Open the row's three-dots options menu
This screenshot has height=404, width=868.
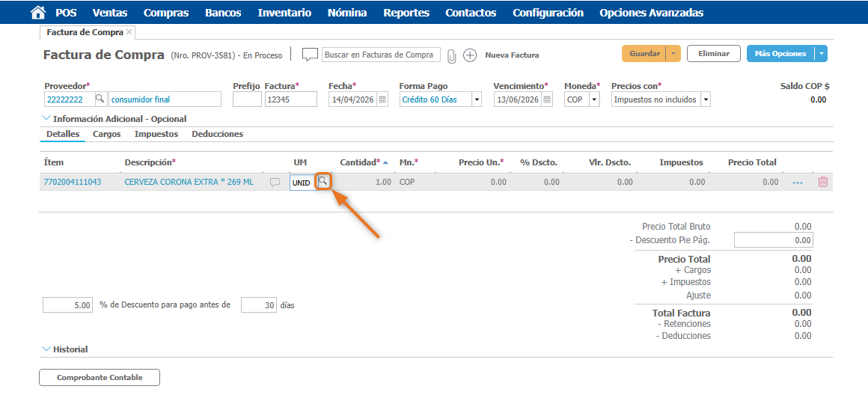coord(798,183)
